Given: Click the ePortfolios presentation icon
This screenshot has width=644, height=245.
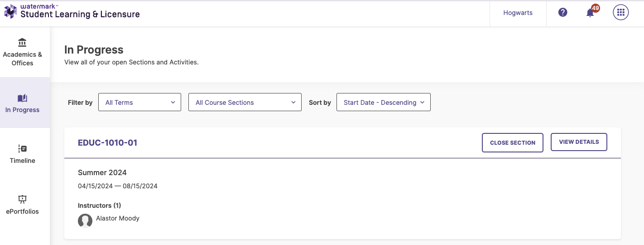Looking at the screenshot, I should [x=22, y=199].
